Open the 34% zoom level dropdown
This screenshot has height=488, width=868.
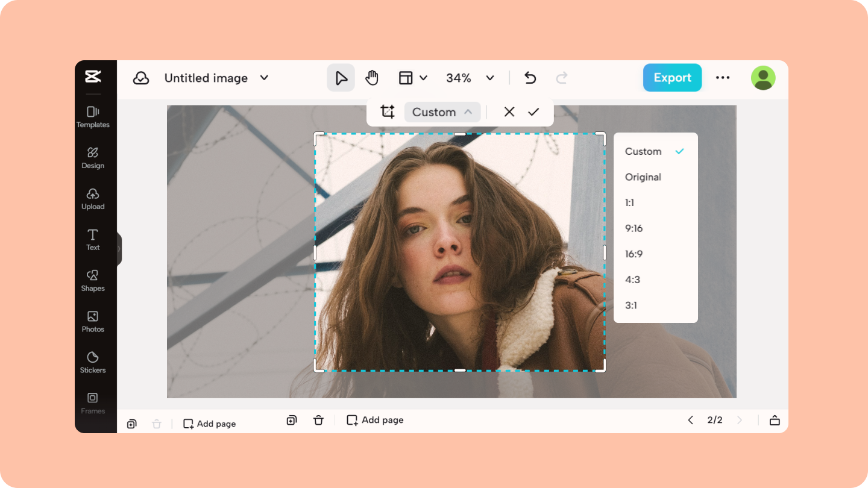tap(470, 77)
